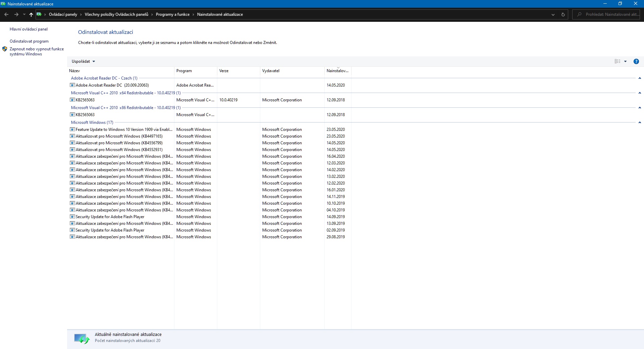This screenshot has height=349, width=644.
Task: Collapse the Microsoft Windows (17) group
Action: point(640,122)
